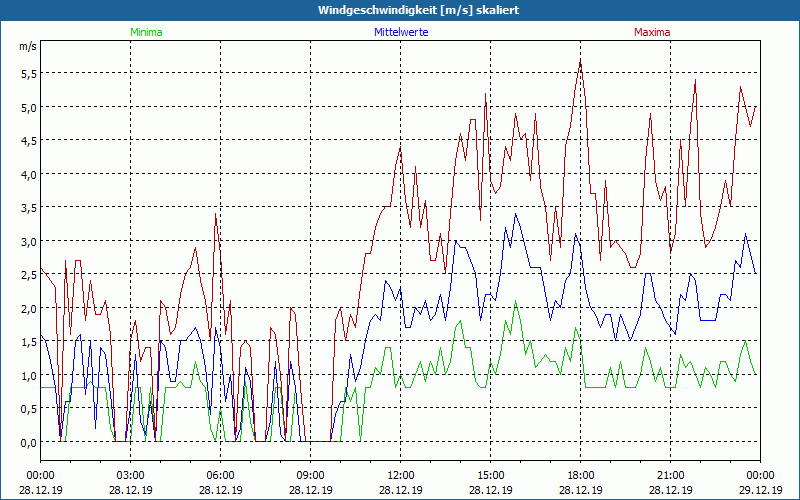
Task: Click the 0,0 y-axis value
Action: coord(29,442)
